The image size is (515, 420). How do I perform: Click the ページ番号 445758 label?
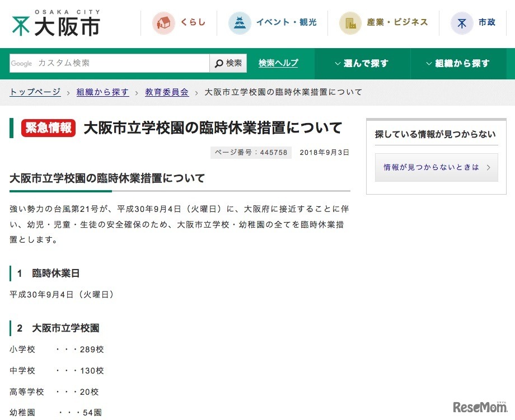pyautogui.click(x=251, y=152)
